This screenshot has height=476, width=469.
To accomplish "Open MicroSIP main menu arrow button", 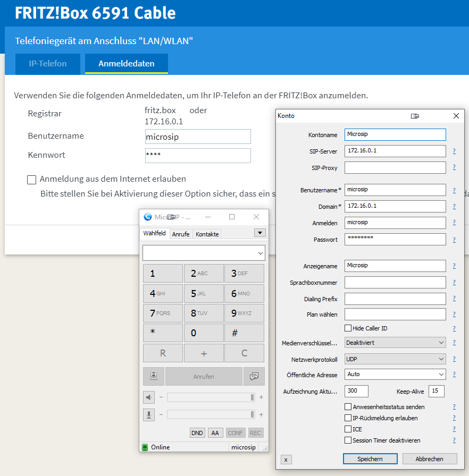I will [260, 233].
